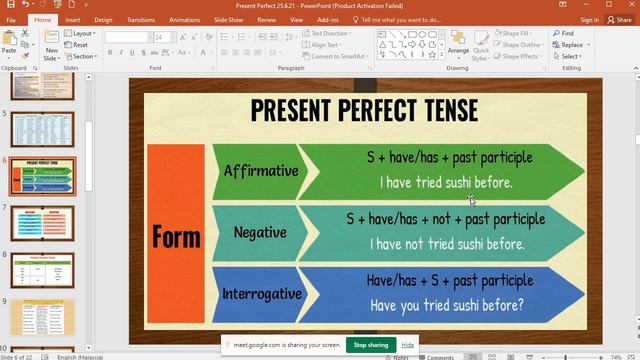
Task: Insert a rectangle from the shapes gallery
Action: pos(412,34)
